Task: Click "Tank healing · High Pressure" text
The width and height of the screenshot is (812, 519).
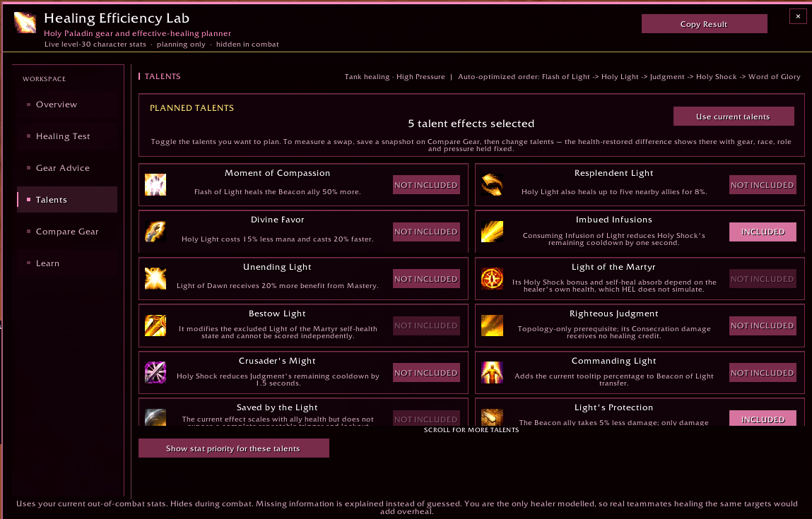Action: (x=394, y=76)
